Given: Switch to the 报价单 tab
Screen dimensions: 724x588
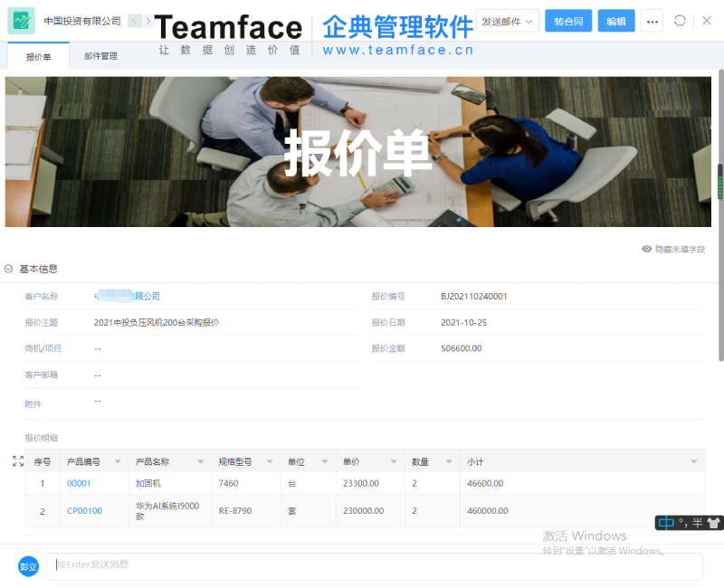Looking at the screenshot, I should pyautogui.click(x=38, y=57).
